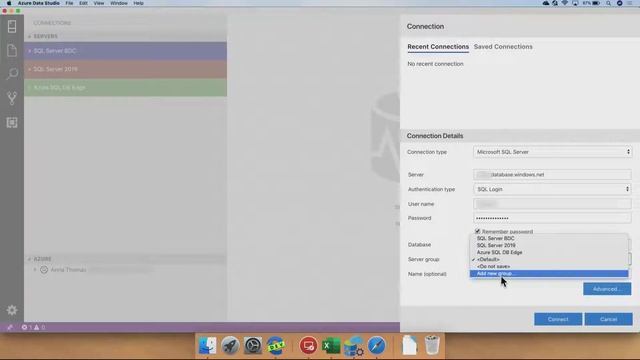Viewport: 640px width, 360px height.
Task: Open Finder from the dock
Action: click(207, 345)
